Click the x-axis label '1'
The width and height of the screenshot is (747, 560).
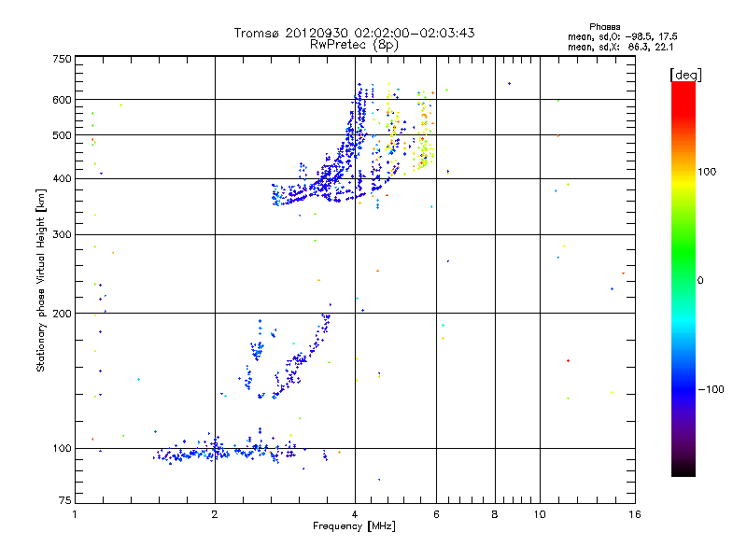pyautogui.click(x=75, y=514)
